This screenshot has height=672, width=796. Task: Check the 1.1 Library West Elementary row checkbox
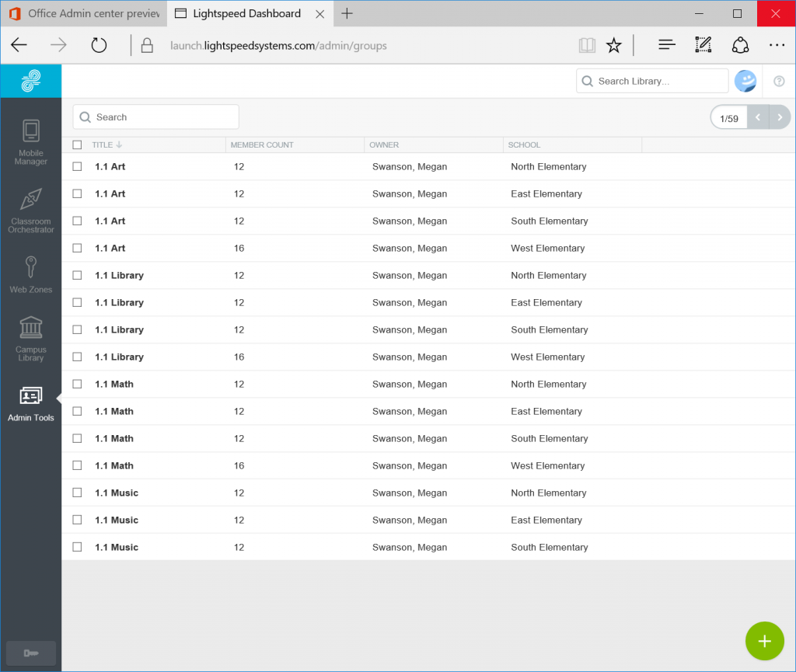click(77, 357)
